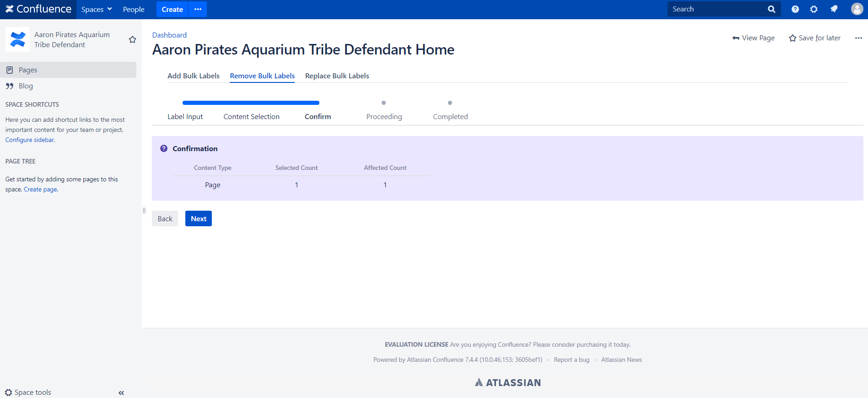Image resolution: width=868 pixels, height=398 pixels.
Task: Click the Next button
Action: pos(199,218)
